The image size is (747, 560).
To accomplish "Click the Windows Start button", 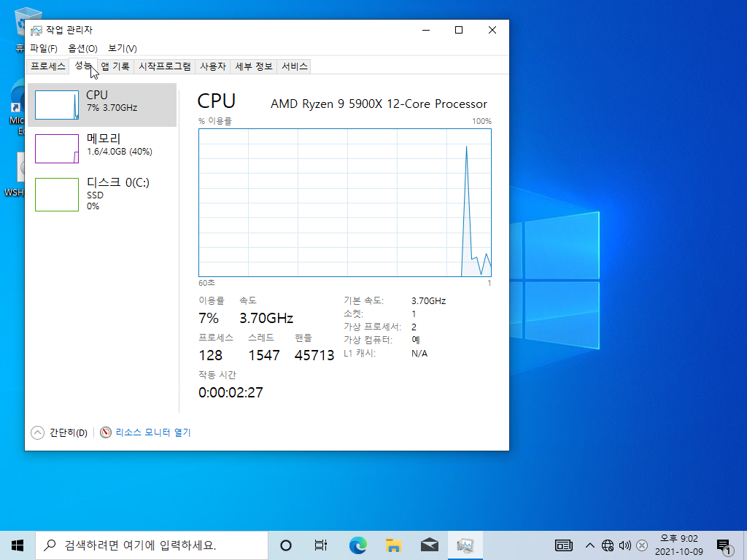I will [18, 545].
